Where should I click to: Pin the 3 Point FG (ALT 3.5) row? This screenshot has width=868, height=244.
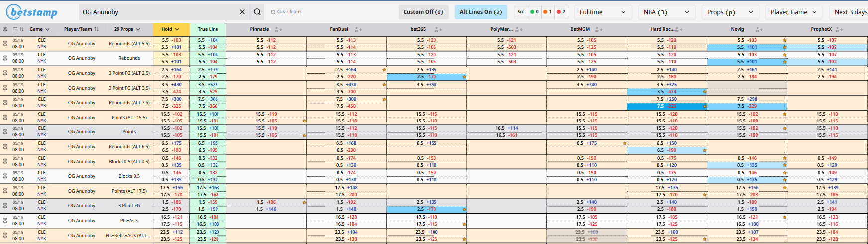click(5, 88)
